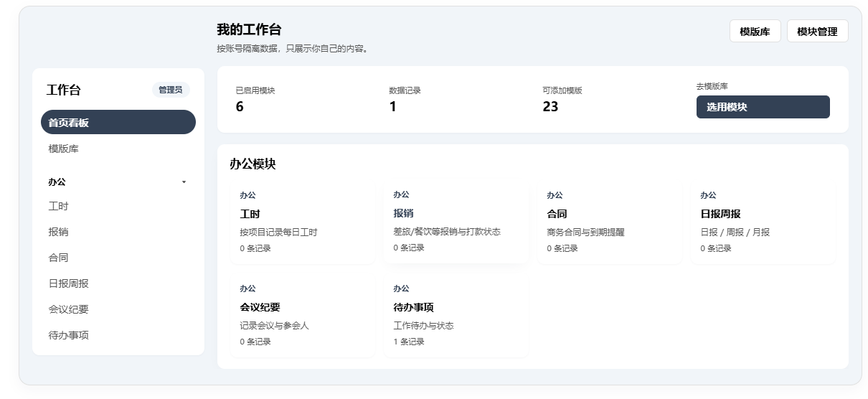
Task: Open 模块管理 in the header
Action: pos(817,32)
